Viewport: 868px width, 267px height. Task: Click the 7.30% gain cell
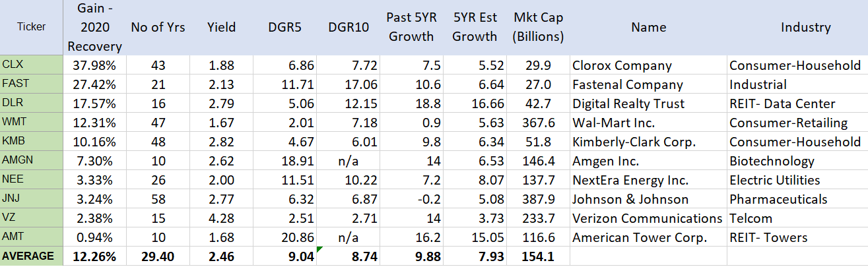(95, 161)
